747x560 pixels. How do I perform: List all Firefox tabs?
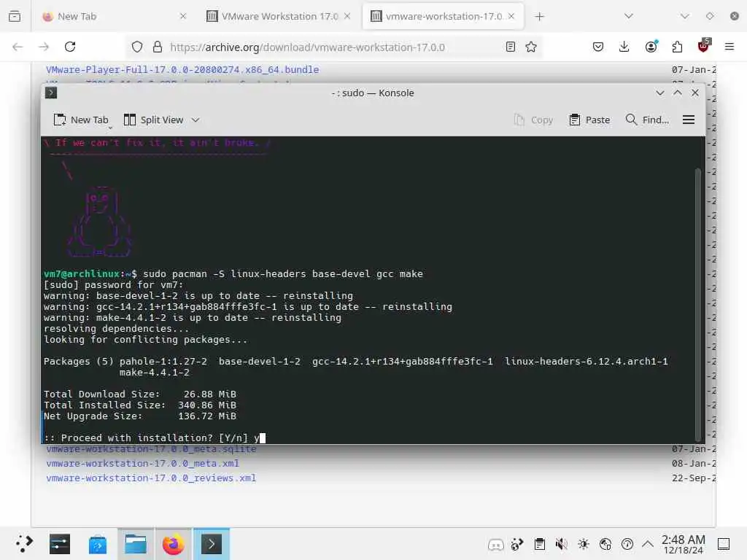tap(629, 16)
